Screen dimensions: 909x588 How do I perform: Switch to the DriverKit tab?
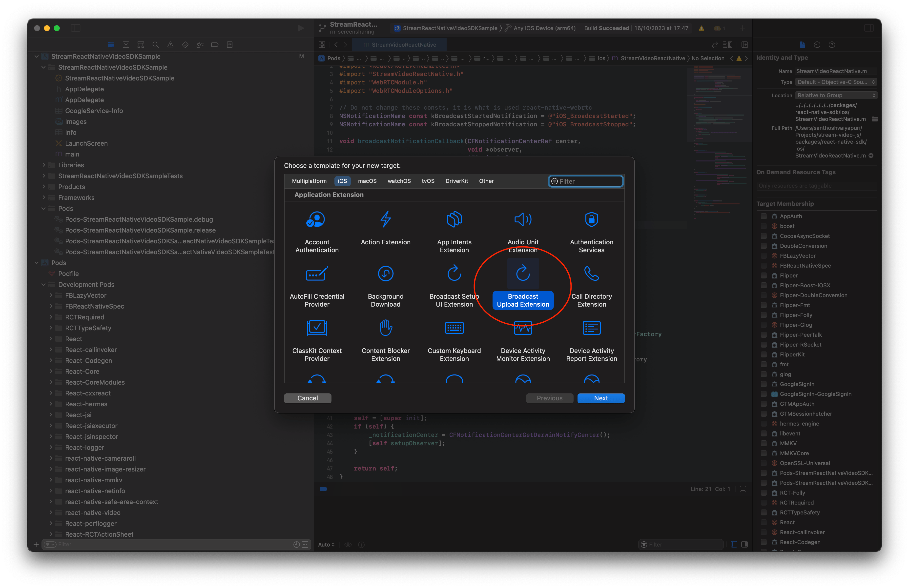pos(456,181)
